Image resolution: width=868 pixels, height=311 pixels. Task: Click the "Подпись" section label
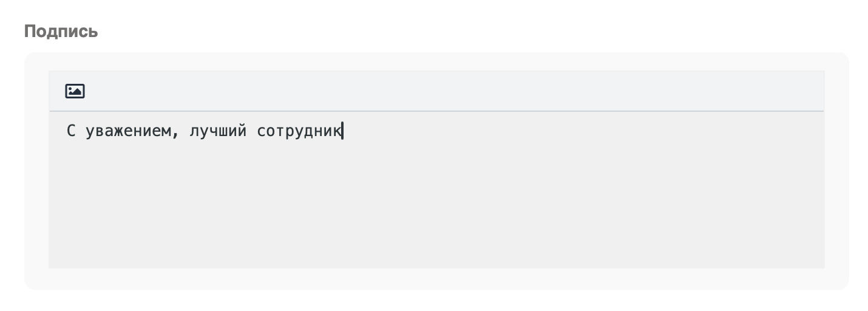61,32
